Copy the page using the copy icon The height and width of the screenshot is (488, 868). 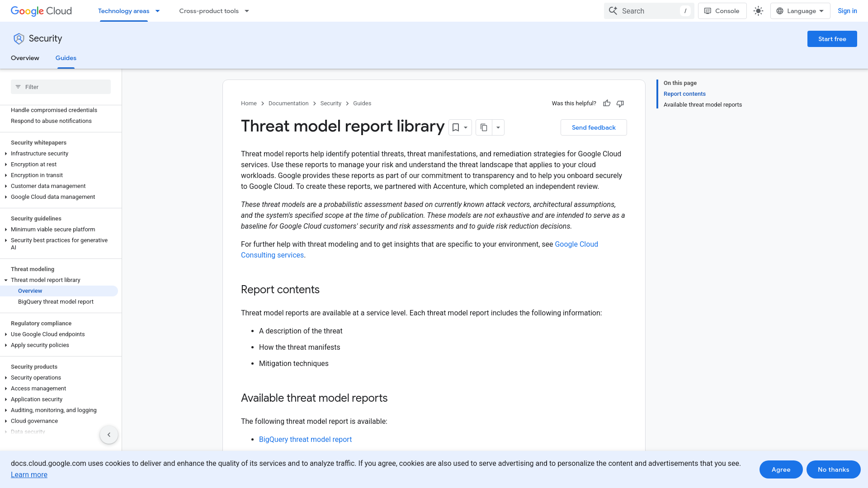484,127
